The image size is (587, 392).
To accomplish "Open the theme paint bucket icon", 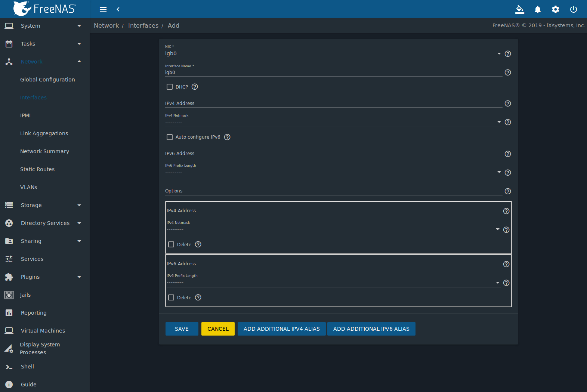I will coord(520,9).
